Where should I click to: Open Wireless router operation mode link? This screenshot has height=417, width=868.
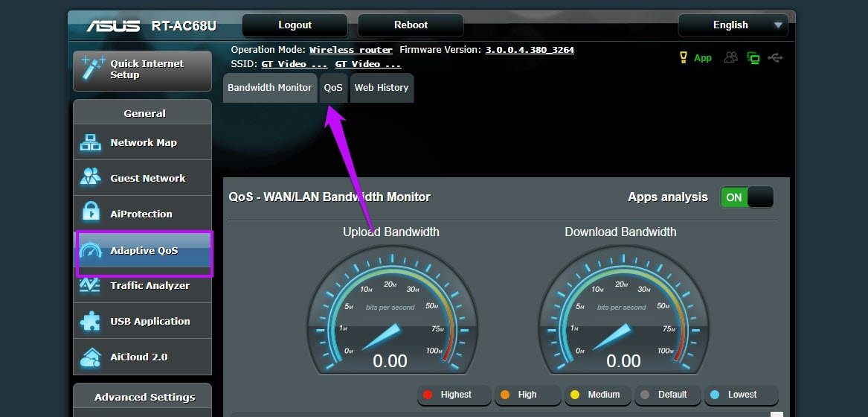tap(351, 50)
